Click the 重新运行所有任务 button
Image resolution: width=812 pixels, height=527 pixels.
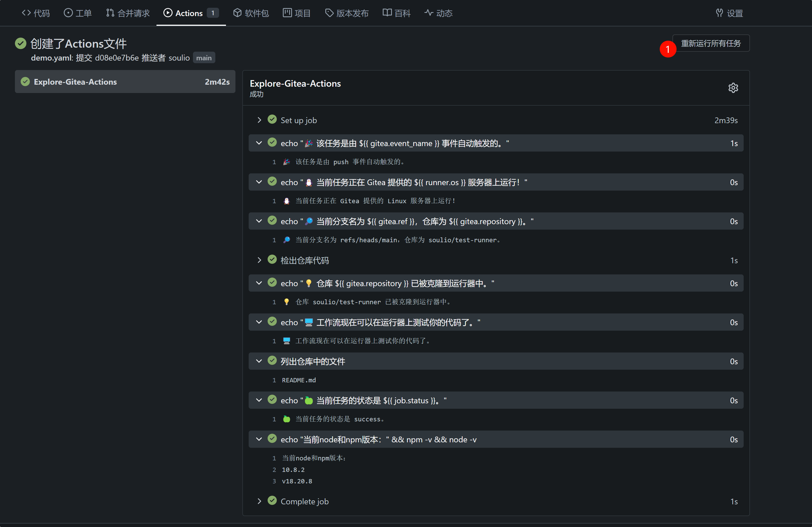711,43
